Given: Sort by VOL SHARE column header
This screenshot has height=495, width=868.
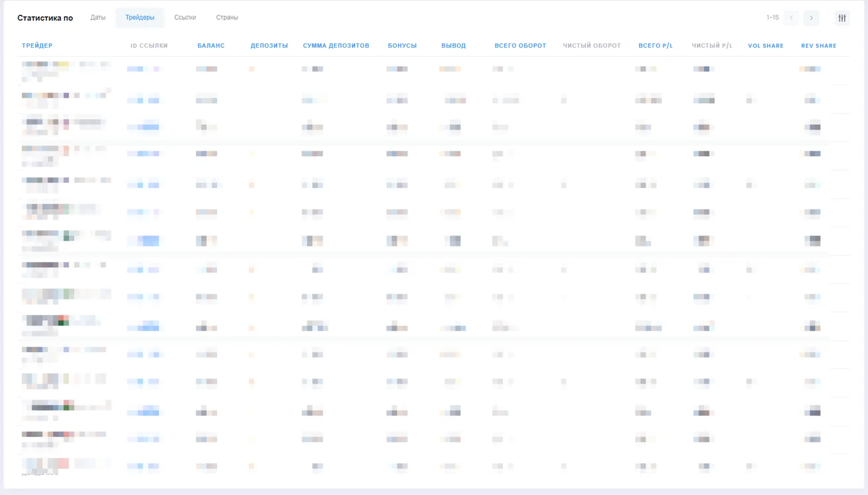Looking at the screenshot, I should pyautogui.click(x=766, y=46).
